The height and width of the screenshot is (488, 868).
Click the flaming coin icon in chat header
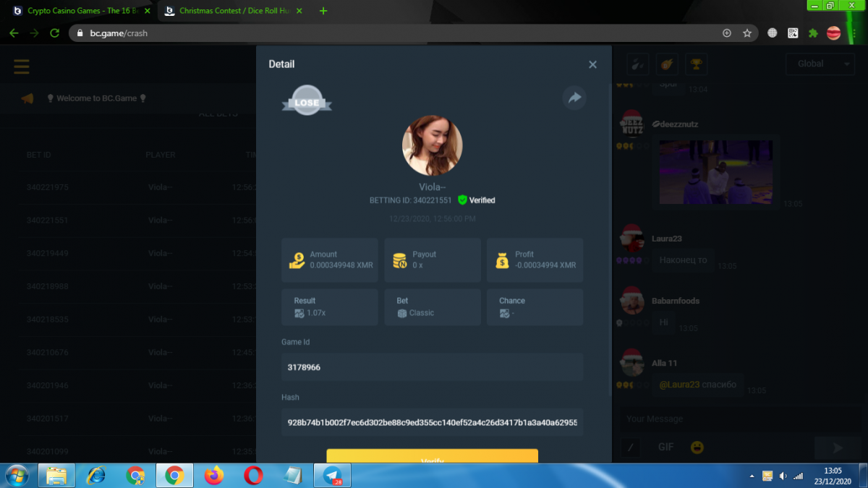pos(667,64)
